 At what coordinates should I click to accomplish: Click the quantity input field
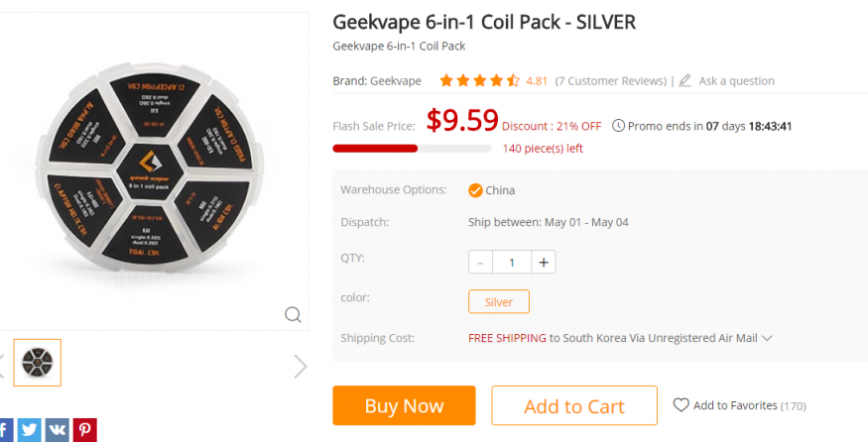coord(512,263)
